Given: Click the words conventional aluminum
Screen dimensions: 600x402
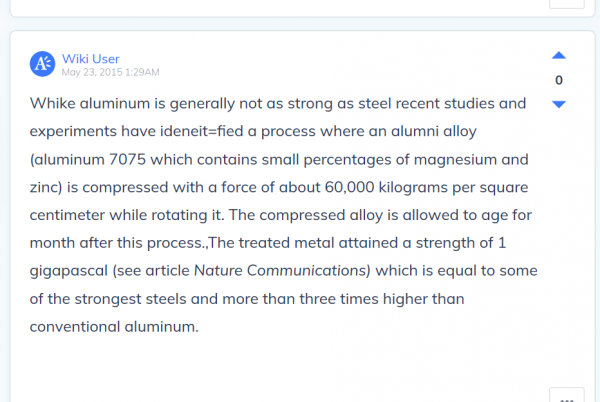Looking at the screenshot, I should [x=114, y=327].
